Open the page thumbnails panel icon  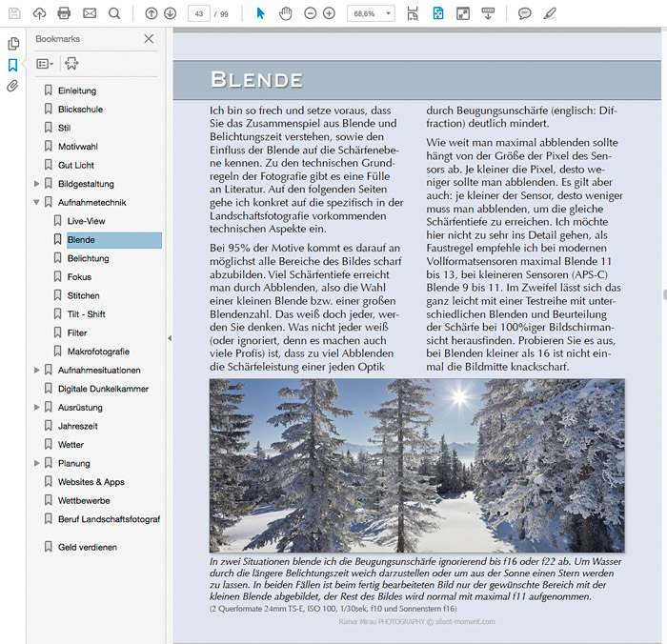[13, 44]
